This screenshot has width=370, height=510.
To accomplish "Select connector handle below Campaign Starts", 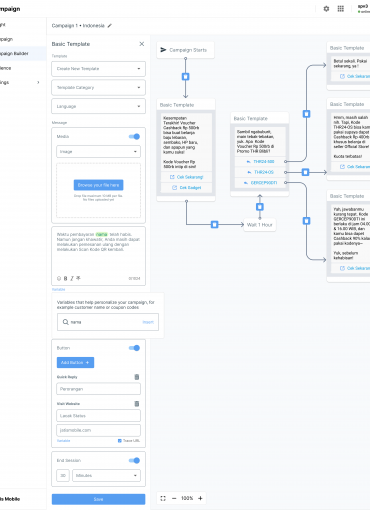I will click(186, 77).
